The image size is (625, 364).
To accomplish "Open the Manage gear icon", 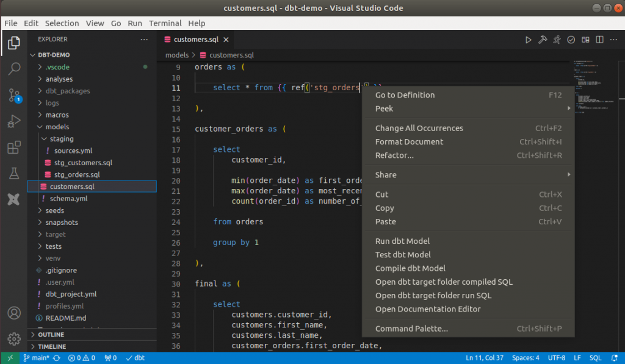I will pyautogui.click(x=13, y=339).
